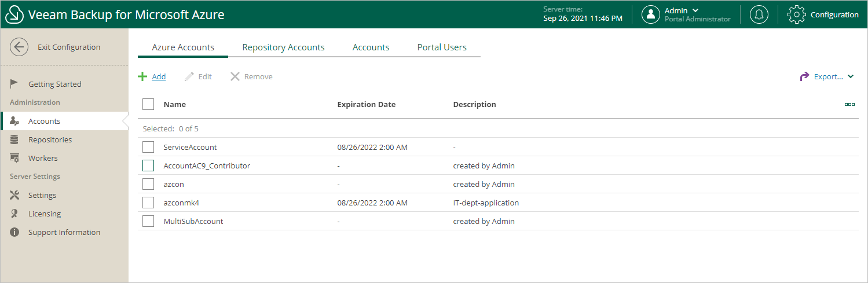Check the ServiceAccount row checkbox

[x=148, y=147]
